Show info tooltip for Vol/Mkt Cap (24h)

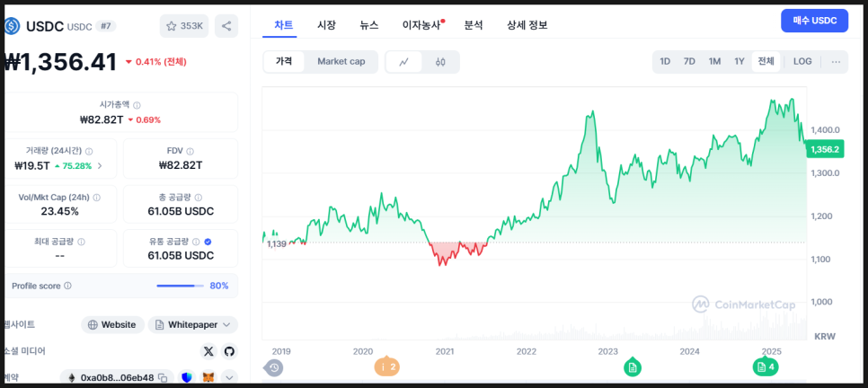(97, 198)
